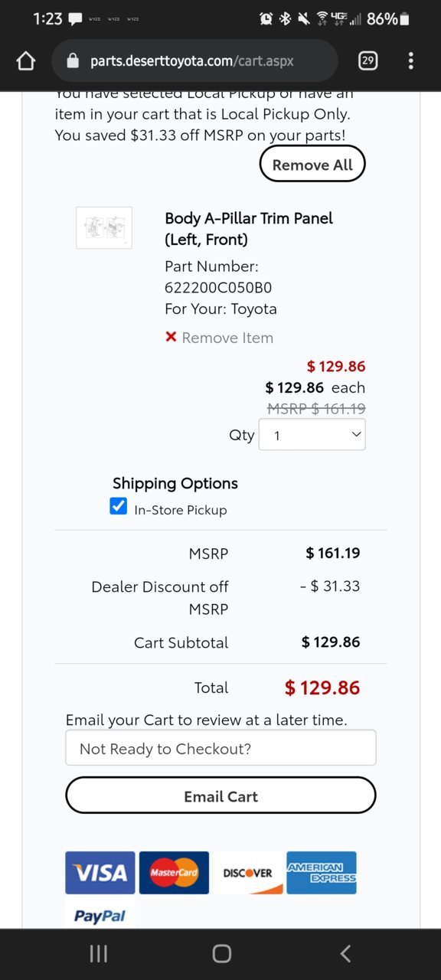Click the PayPal payment logo
The width and height of the screenshot is (441, 980).
click(100, 916)
